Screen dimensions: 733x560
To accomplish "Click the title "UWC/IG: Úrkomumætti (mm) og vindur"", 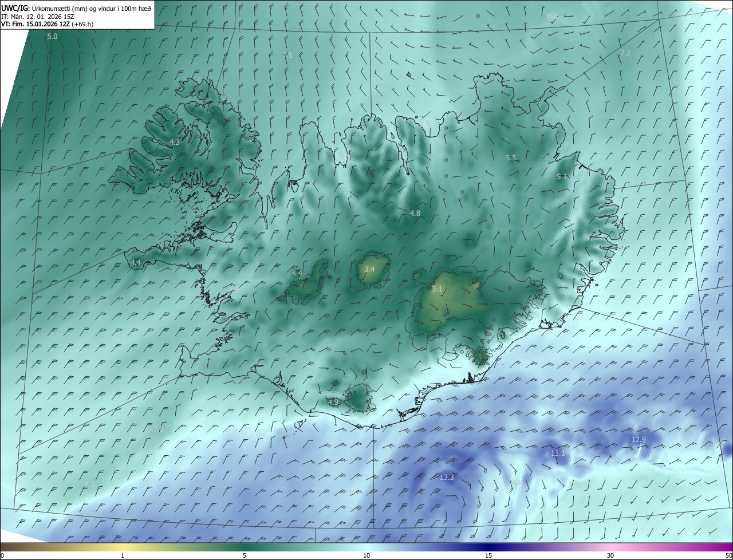I will (76, 8).
